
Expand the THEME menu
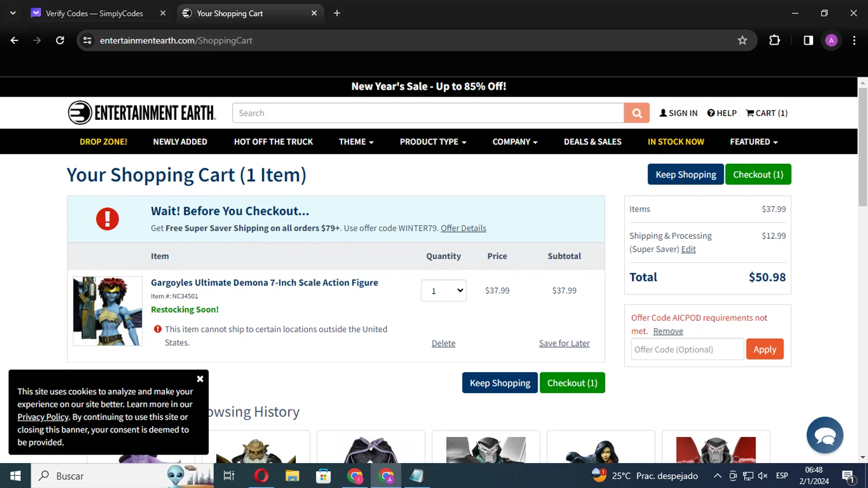tap(356, 142)
